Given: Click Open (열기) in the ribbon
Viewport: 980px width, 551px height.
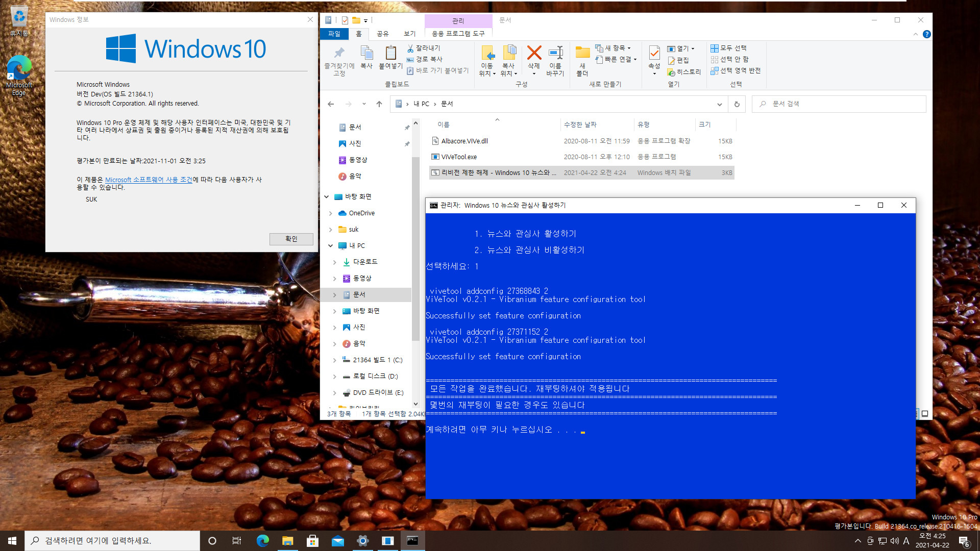Looking at the screenshot, I should [681, 48].
